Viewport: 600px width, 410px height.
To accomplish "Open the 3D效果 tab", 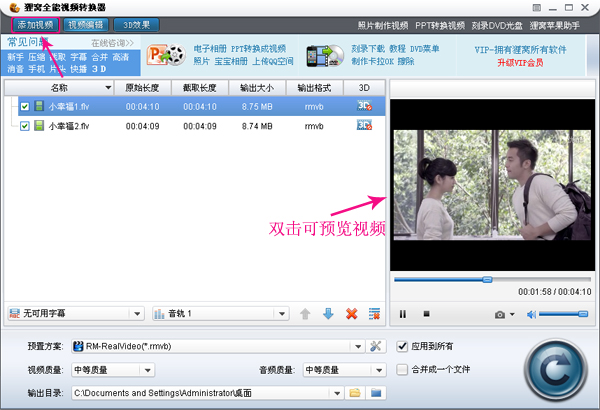I will coord(136,25).
